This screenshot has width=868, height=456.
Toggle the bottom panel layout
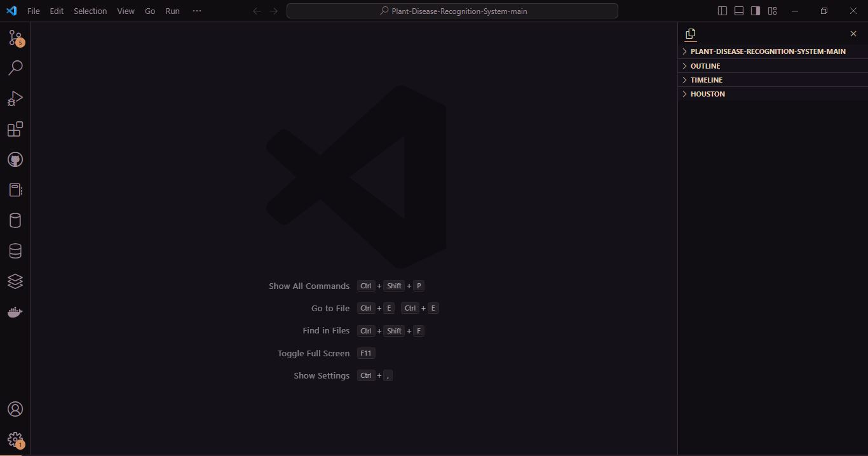tap(739, 11)
